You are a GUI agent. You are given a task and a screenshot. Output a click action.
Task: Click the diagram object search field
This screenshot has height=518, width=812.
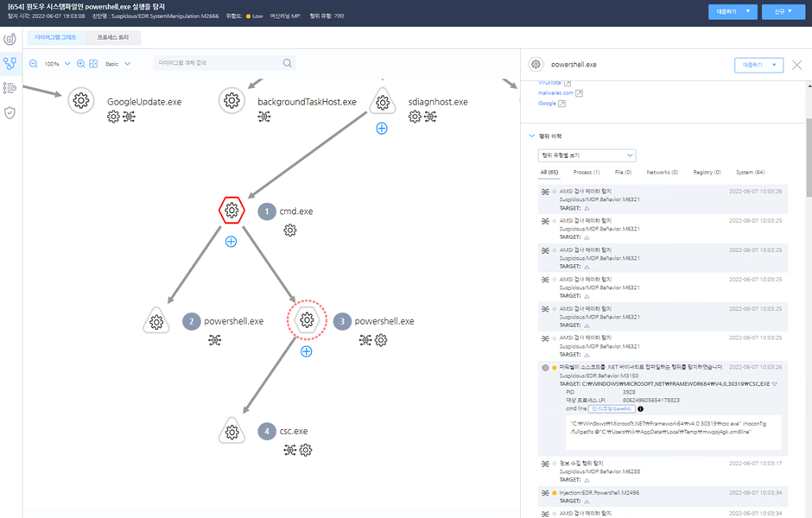218,63
